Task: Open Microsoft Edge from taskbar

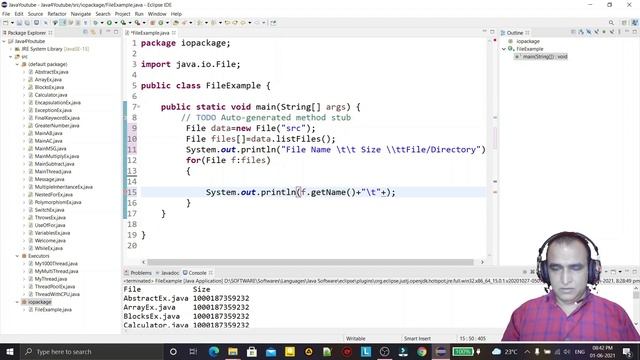Action: (x=214, y=351)
